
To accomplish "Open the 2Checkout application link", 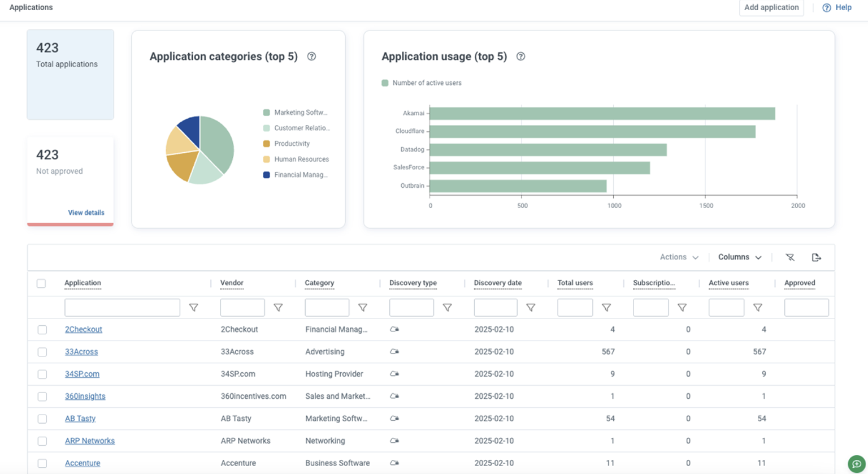I will pos(84,329).
